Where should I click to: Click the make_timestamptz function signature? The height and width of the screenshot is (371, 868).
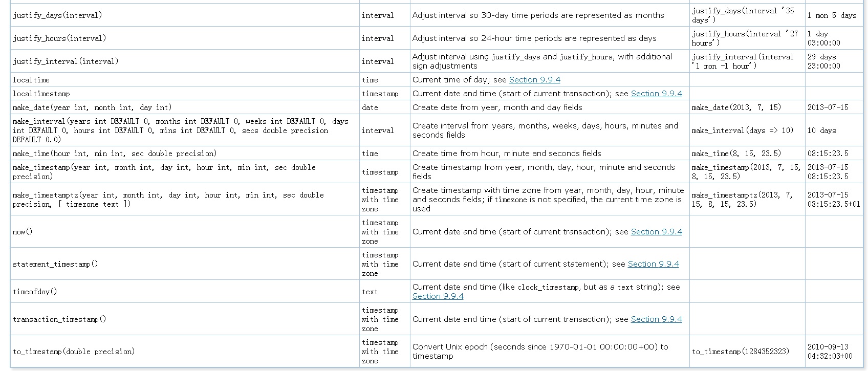pyautogui.click(x=168, y=200)
